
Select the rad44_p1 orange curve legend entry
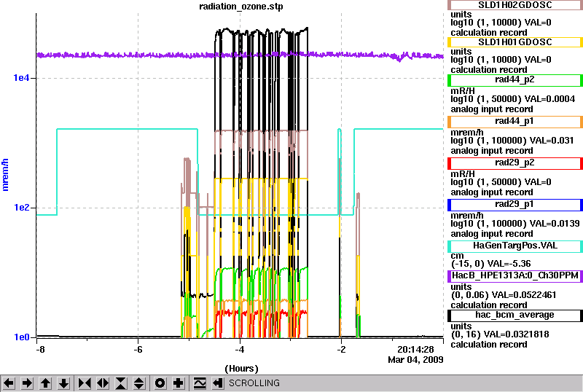(x=515, y=122)
